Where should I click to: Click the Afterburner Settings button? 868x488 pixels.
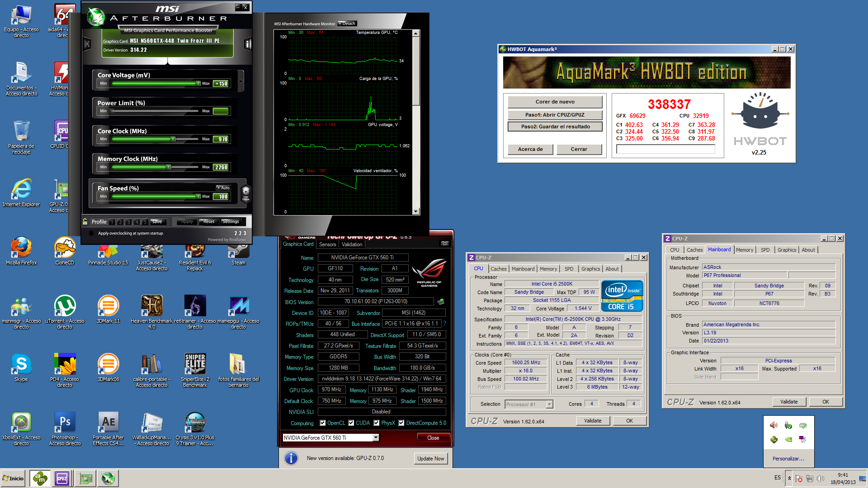(231, 221)
